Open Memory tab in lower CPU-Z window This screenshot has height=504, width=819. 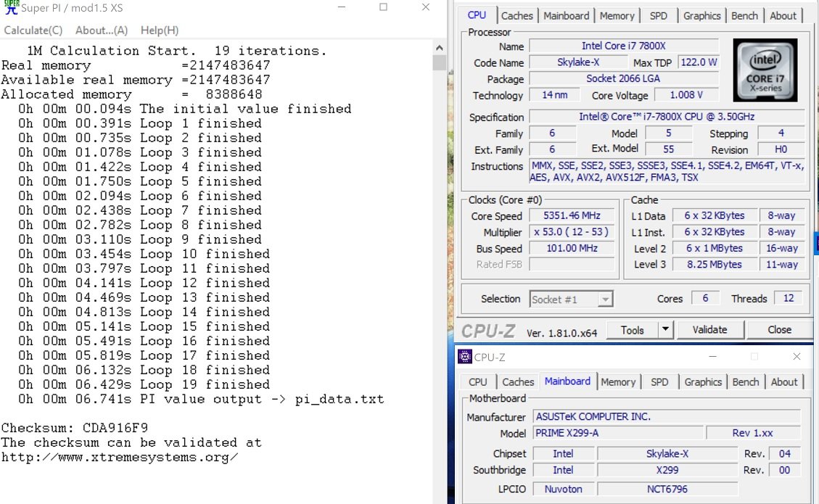(618, 381)
